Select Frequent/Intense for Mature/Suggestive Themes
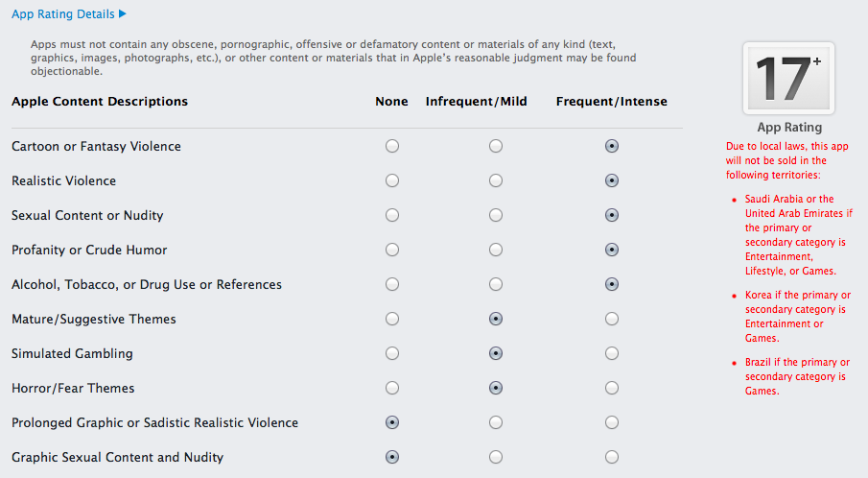This screenshot has height=478, width=868. (612, 319)
